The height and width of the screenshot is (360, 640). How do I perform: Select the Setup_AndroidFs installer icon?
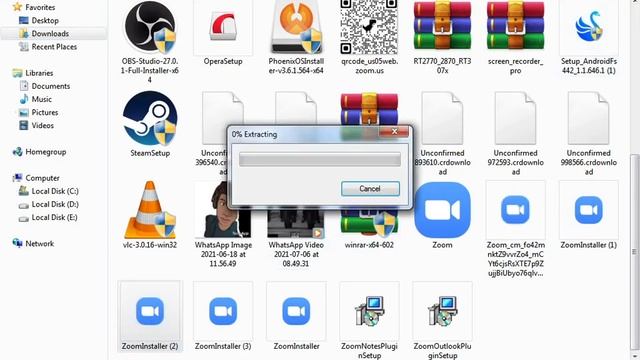(x=589, y=27)
